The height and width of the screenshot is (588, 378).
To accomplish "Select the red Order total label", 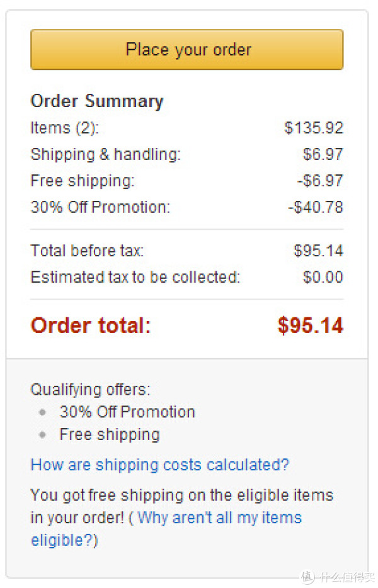I will tap(91, 325).
